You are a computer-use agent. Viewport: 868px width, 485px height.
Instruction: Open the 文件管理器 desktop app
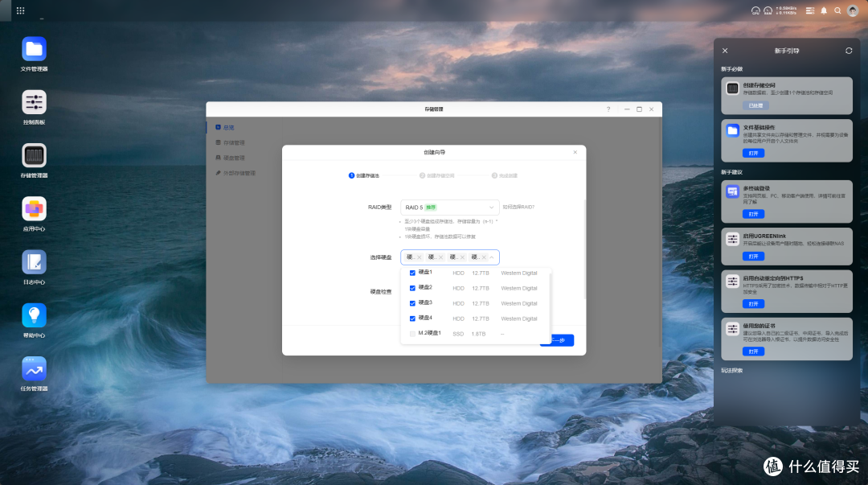(34, 49)
